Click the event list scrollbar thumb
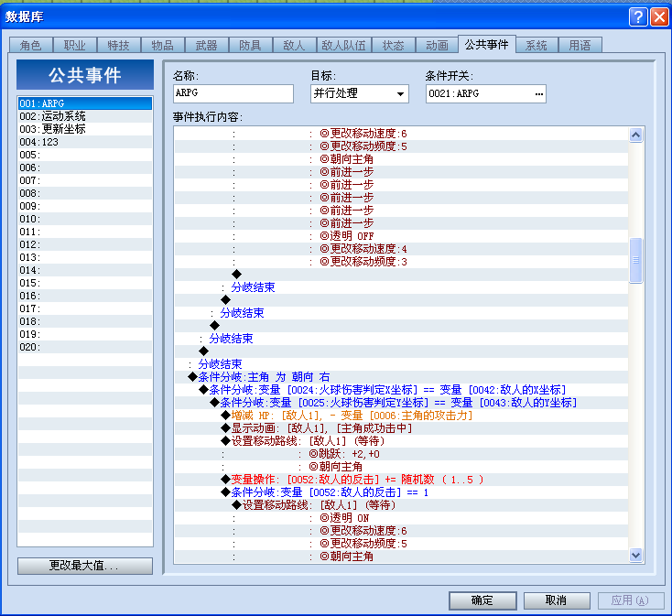 pos(636,260)
